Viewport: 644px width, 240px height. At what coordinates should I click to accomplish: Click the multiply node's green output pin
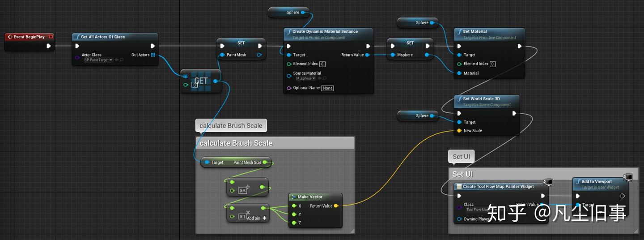(x=263, y=208)
